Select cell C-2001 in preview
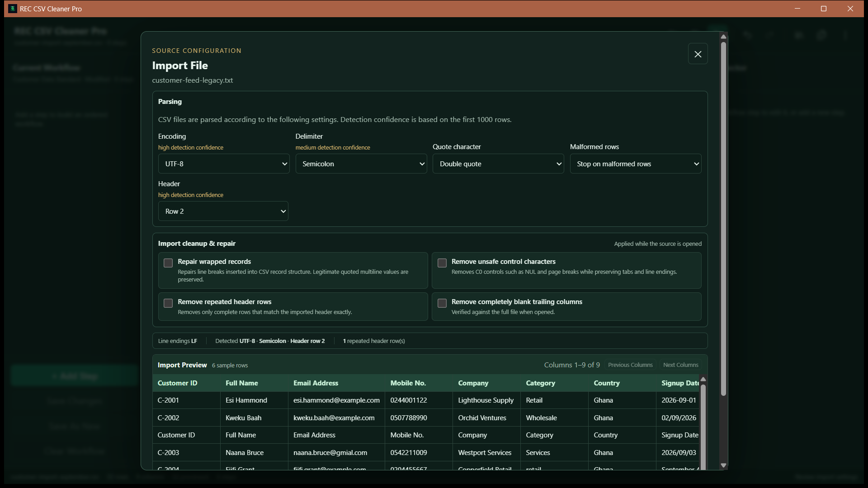The width and height of the screenshot is (868, 488). (186, 400)
